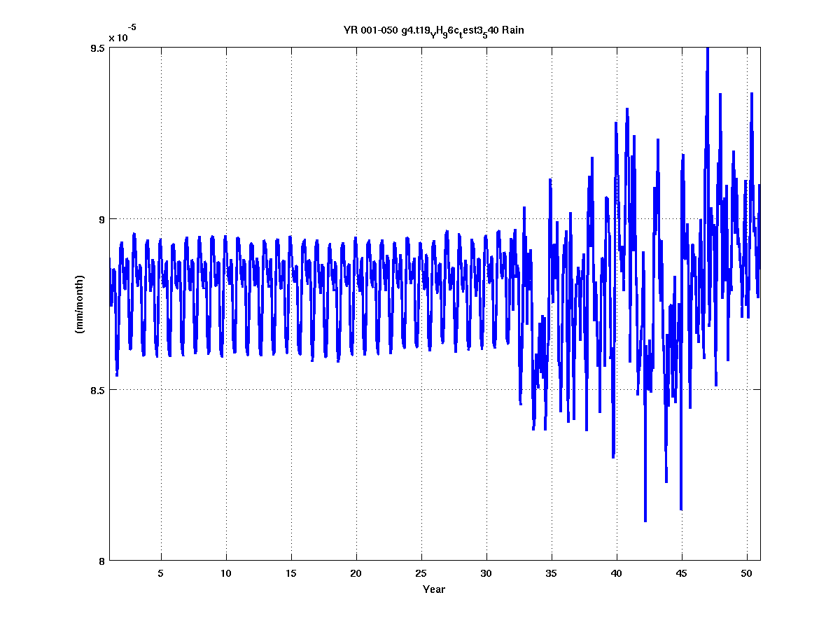This screenshot has width=840, height=630.
Task: Click x-axis tick label '35'
Action: coord(552,573)
